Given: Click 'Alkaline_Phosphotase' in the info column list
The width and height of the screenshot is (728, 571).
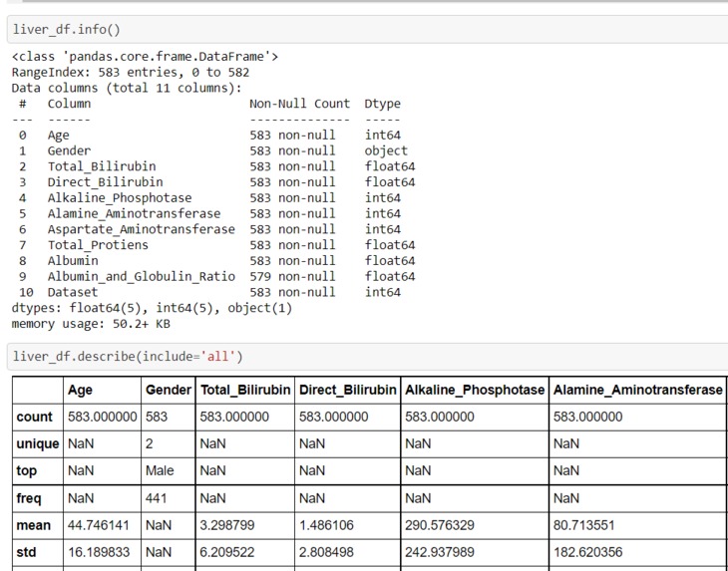Looking at the screenshot, I should (120, 198).
